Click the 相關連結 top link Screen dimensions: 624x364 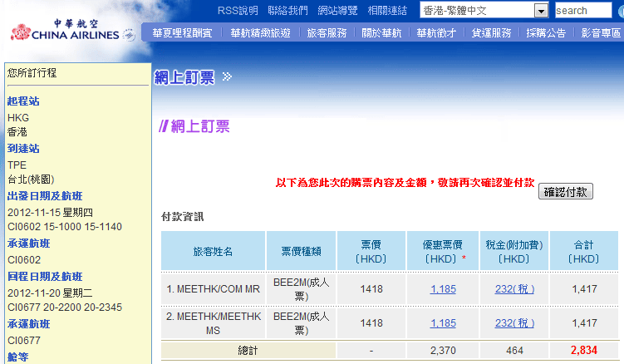pos(387,11)
